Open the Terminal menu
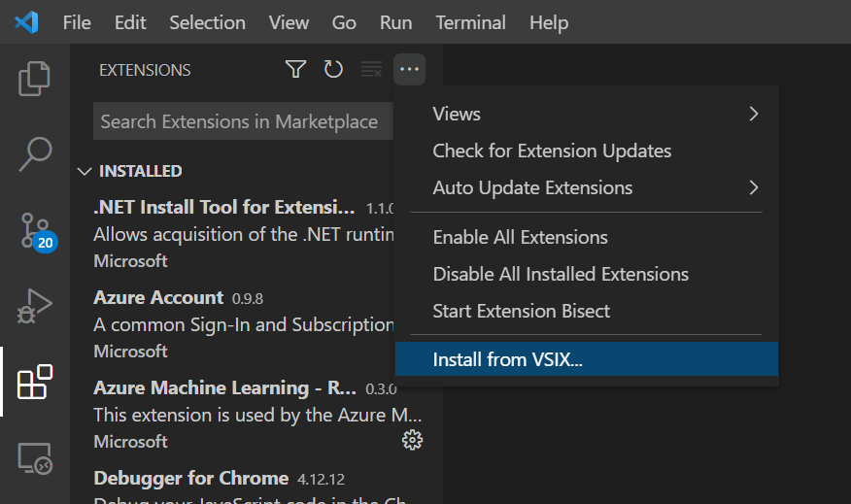The width and height of the screenshot is (851, 504). point(470,22)
